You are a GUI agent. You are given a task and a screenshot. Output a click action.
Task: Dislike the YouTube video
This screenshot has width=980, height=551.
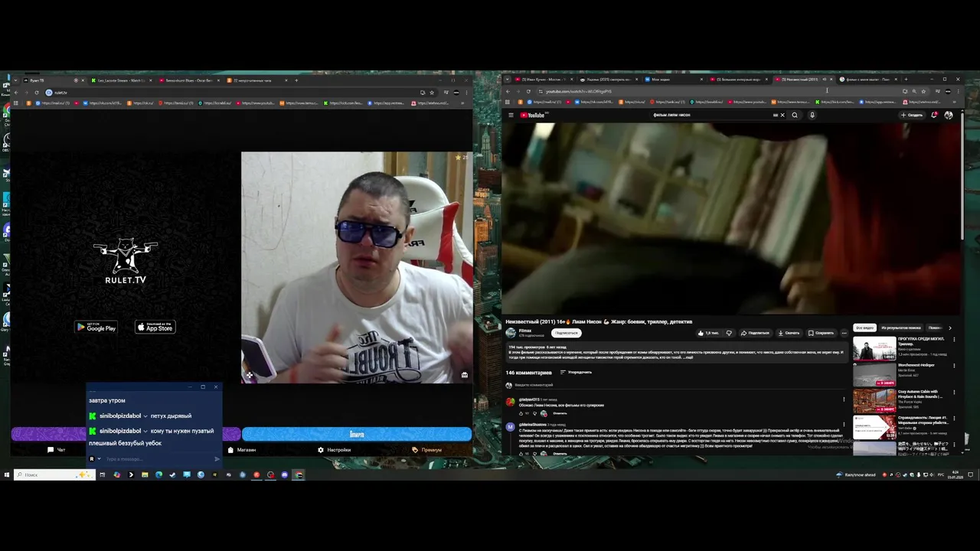point(729,333)
